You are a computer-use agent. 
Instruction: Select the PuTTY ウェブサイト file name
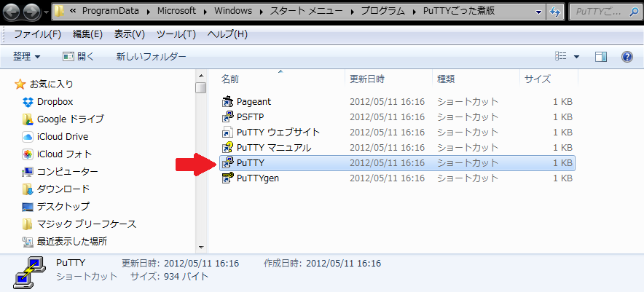pos(278,133)
